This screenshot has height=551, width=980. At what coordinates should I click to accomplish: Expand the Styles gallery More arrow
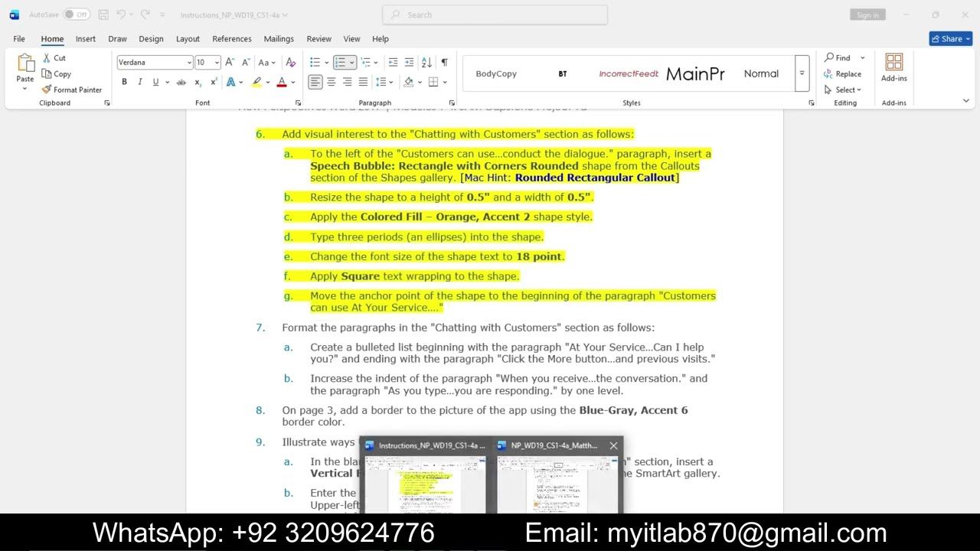click(x=802, y=73)
